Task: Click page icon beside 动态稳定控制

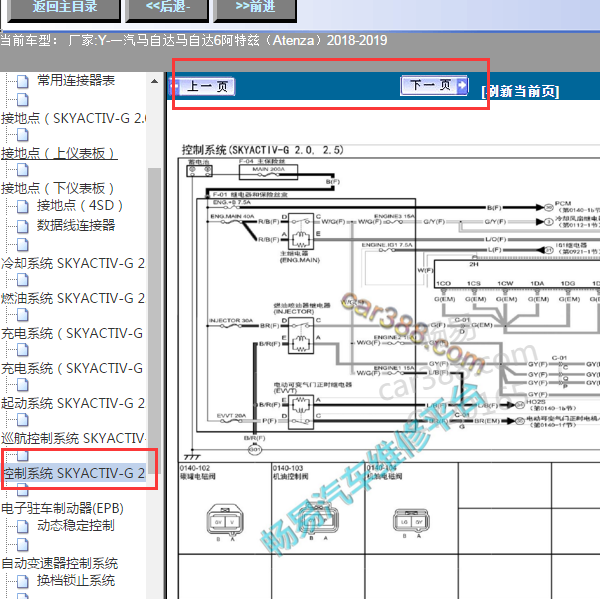Action: (23, 527)
